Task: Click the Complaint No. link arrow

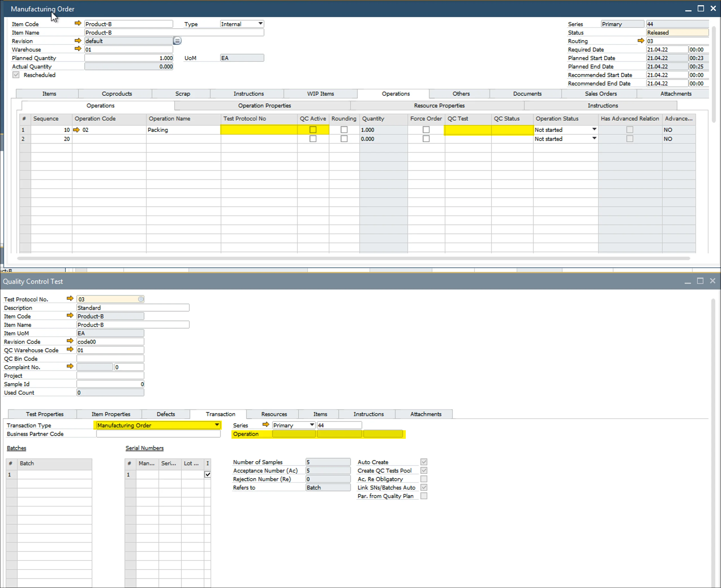Action: [x=70, y=366]
